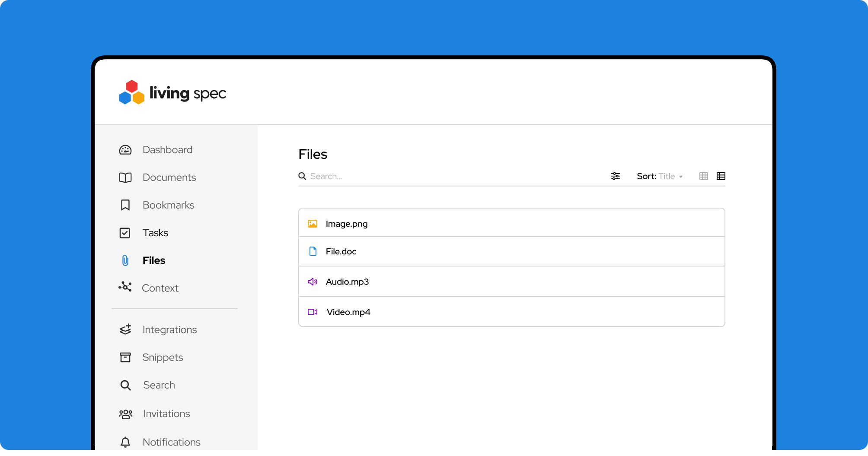Viewport: 868px width, 456px height.
Task: Open Dashboard from the sidebar
Action: (x=167, y=150)
